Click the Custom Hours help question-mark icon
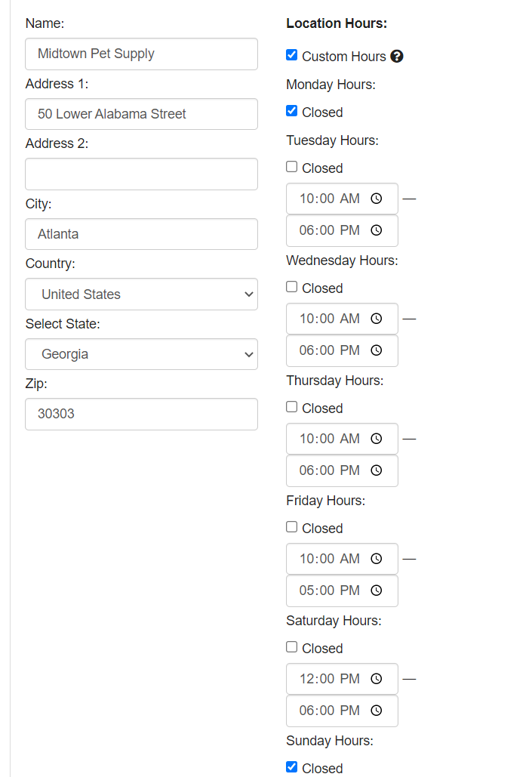532x777 pixels. pyautogui.click(x=397, y=56)
